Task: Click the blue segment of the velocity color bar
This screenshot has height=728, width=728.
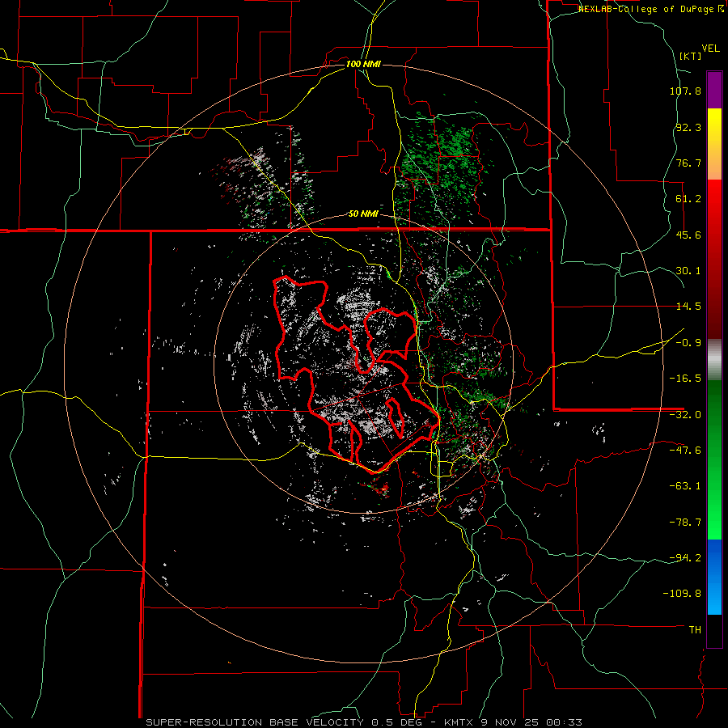Action: point(714,577)
